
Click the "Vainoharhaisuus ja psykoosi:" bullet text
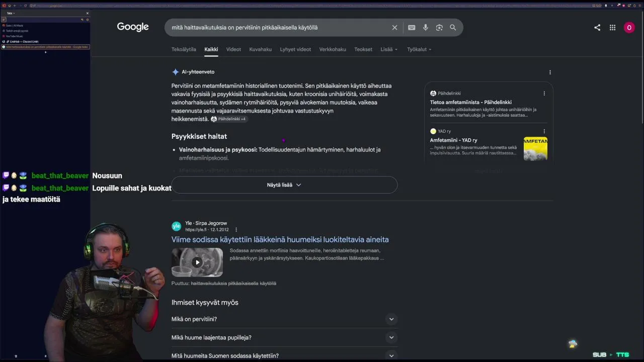pyautogui.click(x=218, y=150)
